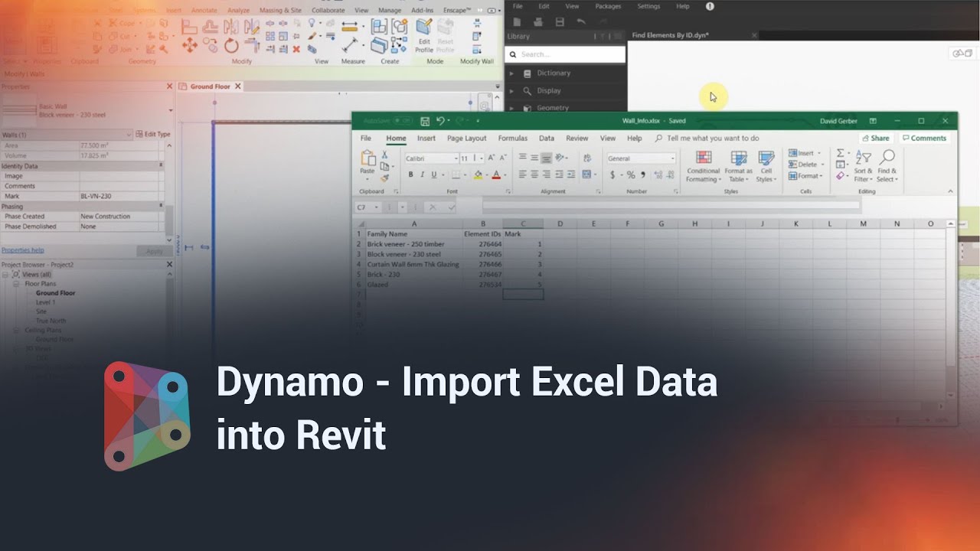Image resolution: width=980 pixels, height=551 pixels.
Task: Click the Font Color red swatch in Excel
Action: point(495,175)
